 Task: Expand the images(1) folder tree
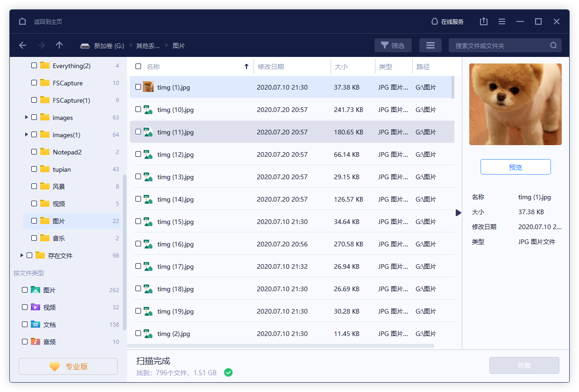pyautogui.click(x=26, y=134)
